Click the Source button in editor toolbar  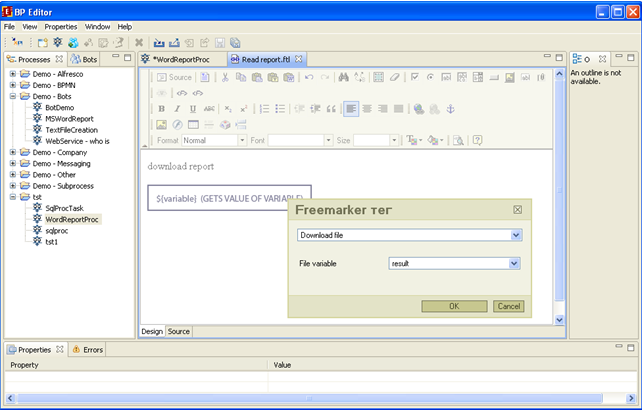(174, 77)
